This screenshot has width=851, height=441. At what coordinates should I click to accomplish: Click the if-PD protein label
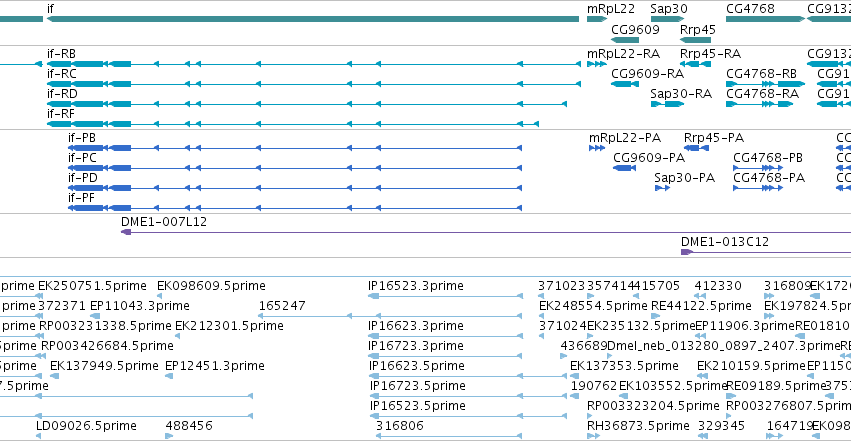pos(82,178)
